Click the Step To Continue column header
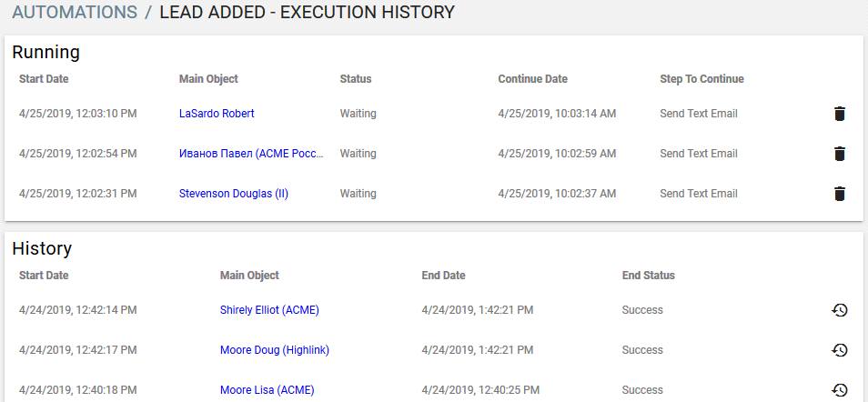The image size is (868, 402). point(701,78)
